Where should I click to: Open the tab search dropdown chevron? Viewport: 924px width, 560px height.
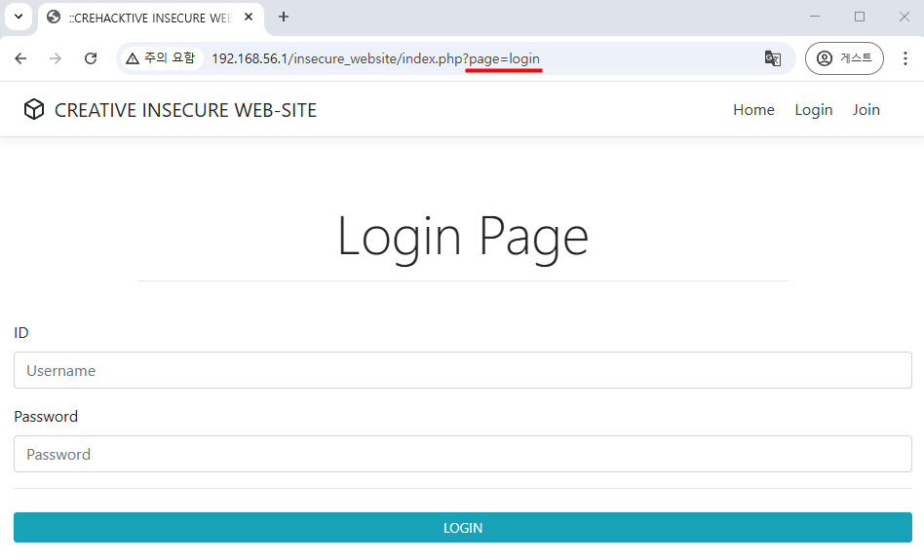[x=19, y=17]
